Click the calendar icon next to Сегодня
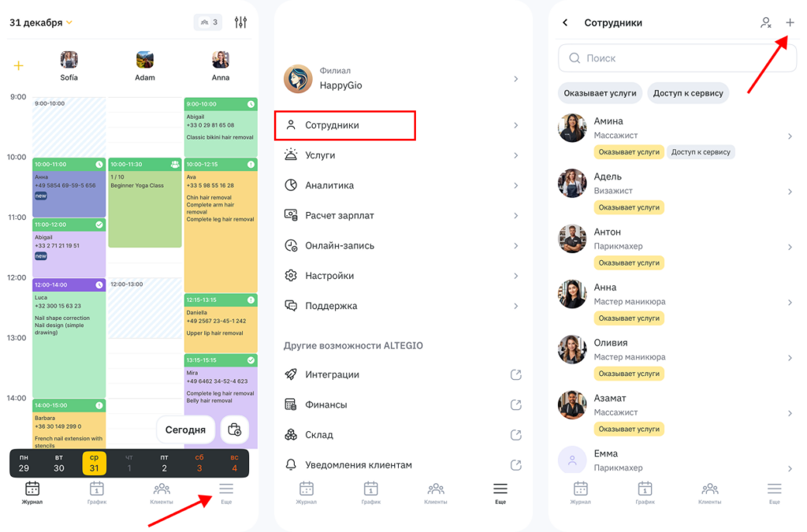 click(x=235, y=430)
